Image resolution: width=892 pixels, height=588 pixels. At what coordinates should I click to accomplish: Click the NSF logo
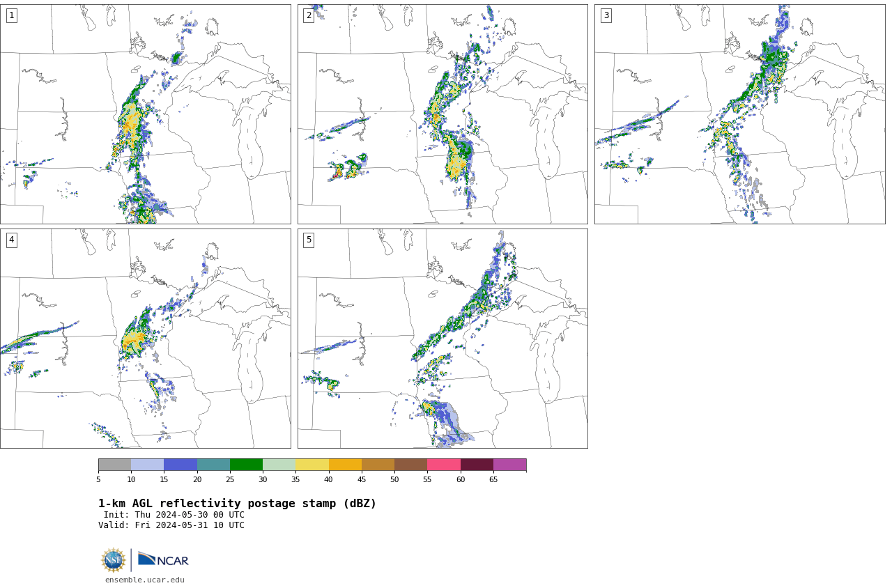[114, 560]
